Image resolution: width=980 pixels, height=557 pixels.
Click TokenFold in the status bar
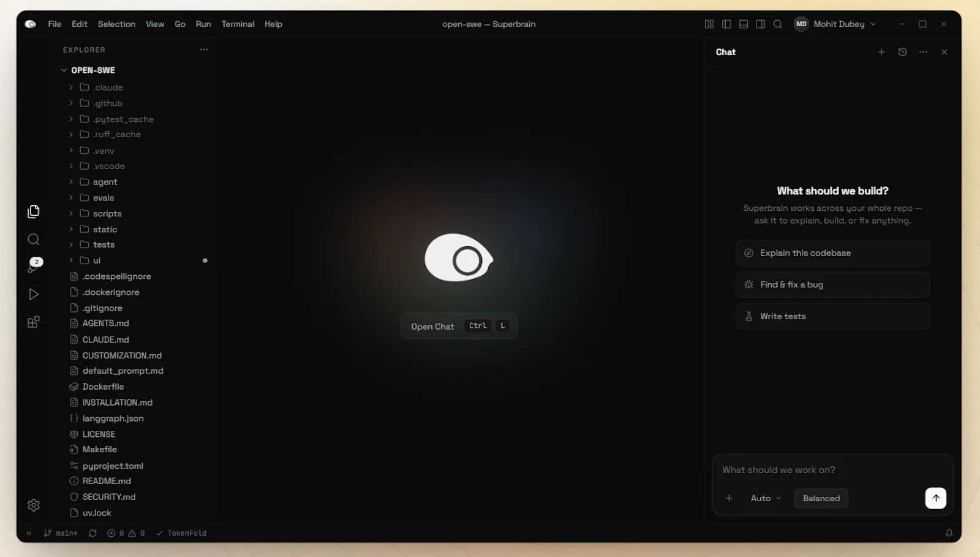(x=181, y=533)
